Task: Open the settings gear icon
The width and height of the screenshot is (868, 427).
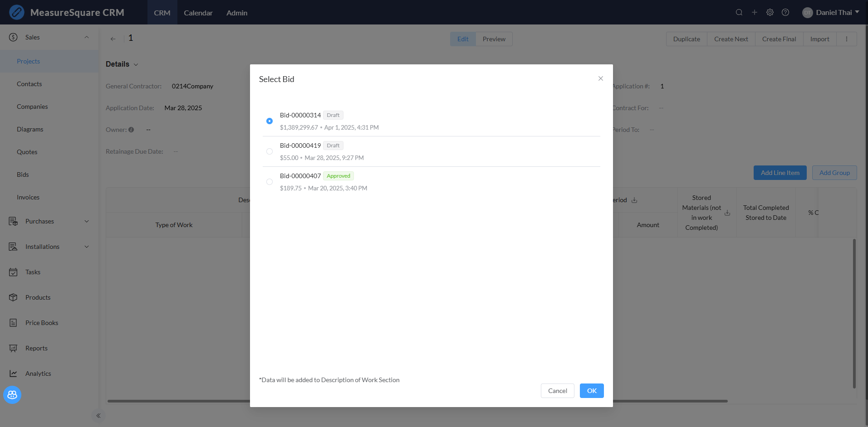Action: [770, 12]
